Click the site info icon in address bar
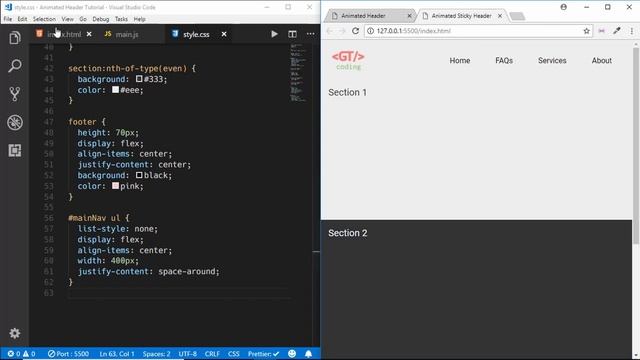 click(x=370, y=31)
